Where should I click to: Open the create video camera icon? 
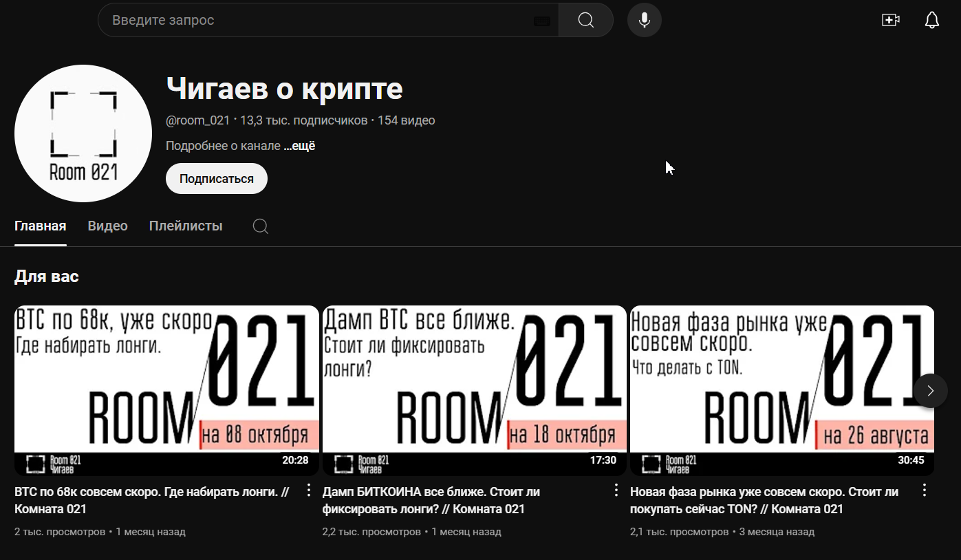tap(891, 20)
